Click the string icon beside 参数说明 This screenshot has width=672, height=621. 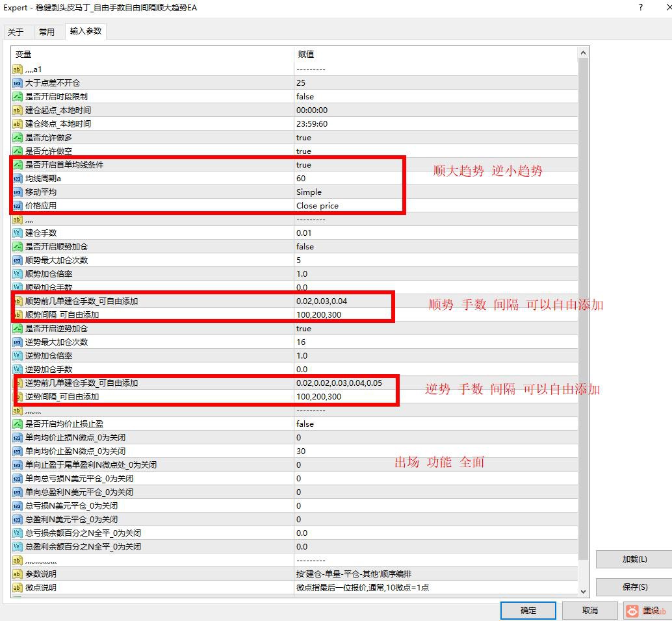pos(17,574)
